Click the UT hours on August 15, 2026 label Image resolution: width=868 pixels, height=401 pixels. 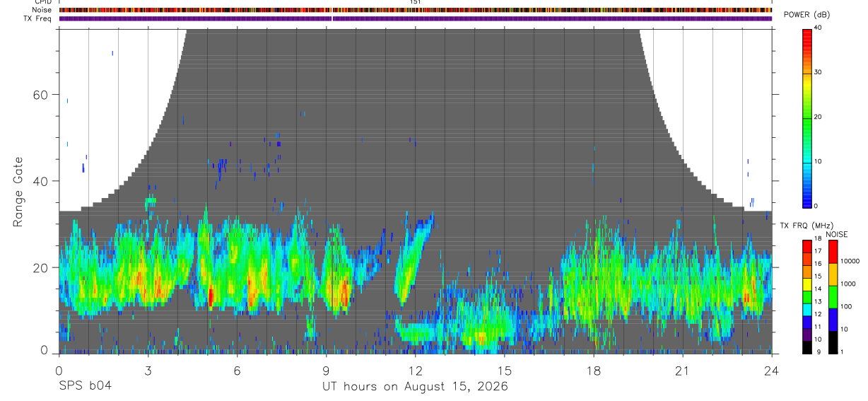click(x=416, y=386)
